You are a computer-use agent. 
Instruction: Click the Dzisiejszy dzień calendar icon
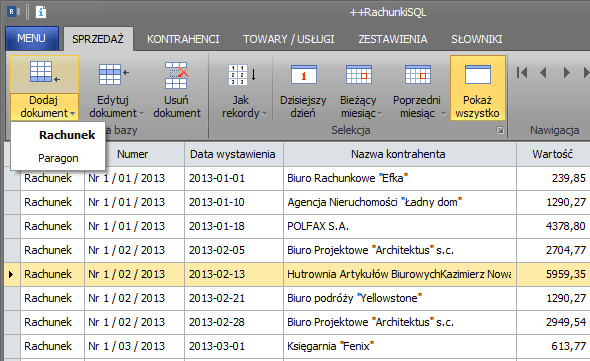pyautogui.click(x=303, y=74)
